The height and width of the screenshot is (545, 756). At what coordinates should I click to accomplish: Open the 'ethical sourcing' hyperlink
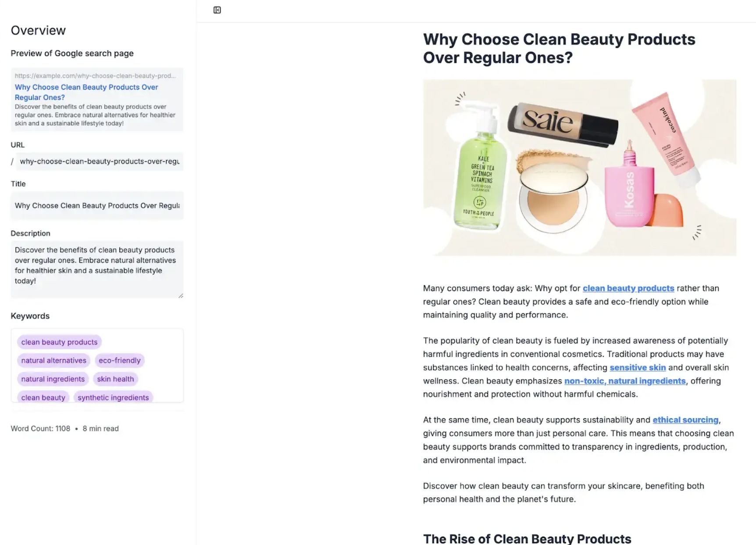685,420
